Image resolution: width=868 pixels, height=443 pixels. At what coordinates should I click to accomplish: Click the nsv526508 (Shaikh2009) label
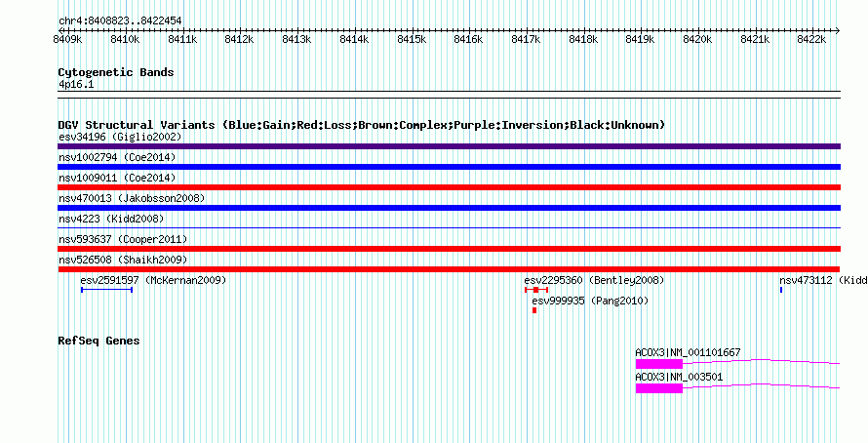123,260
